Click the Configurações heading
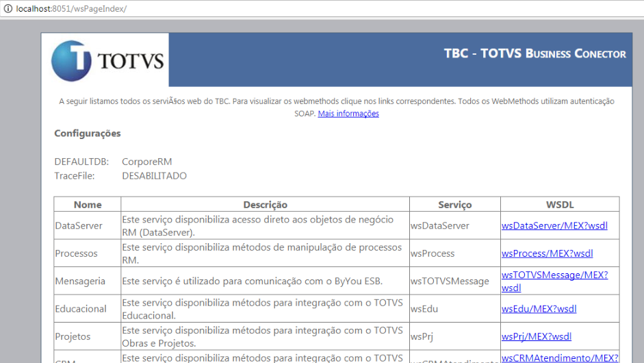 (88, 133)
